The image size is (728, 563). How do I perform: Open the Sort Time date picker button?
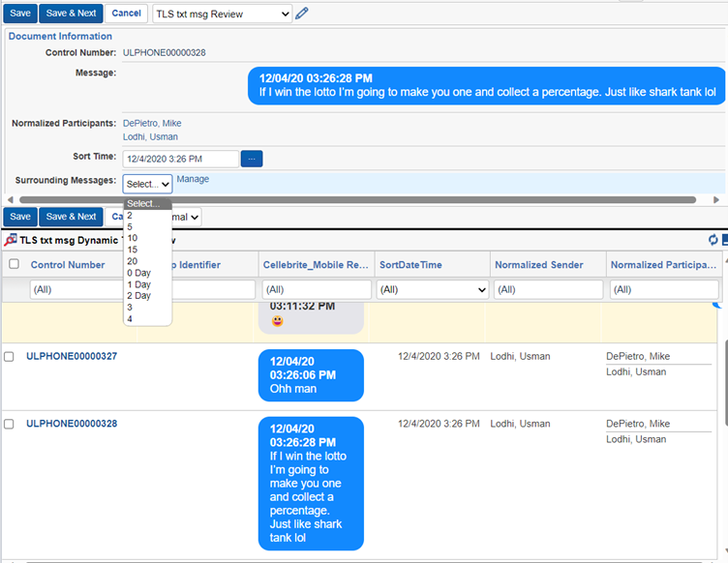(x=251, y=159)
